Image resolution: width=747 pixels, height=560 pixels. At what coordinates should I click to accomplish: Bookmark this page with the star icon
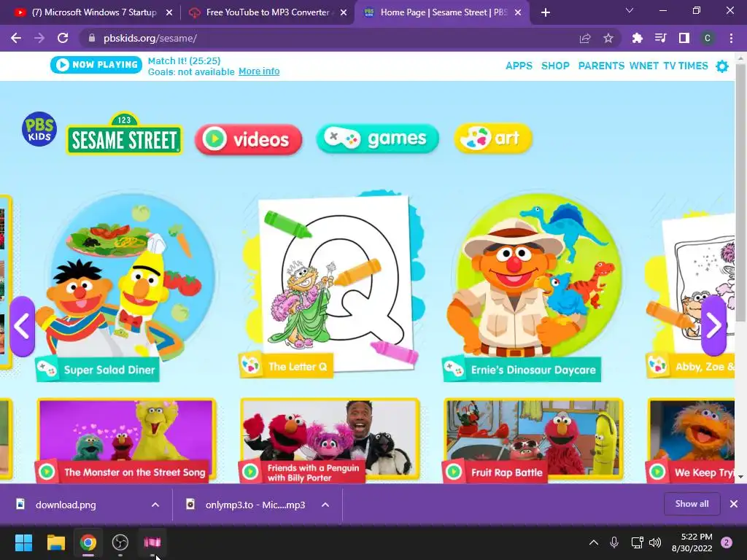(x=608, y=38)
